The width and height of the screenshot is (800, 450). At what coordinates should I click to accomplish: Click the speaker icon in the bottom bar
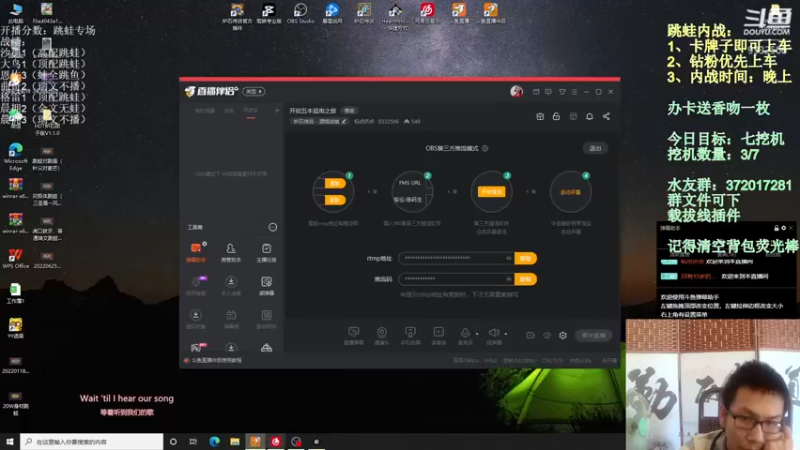coord(494,333)
